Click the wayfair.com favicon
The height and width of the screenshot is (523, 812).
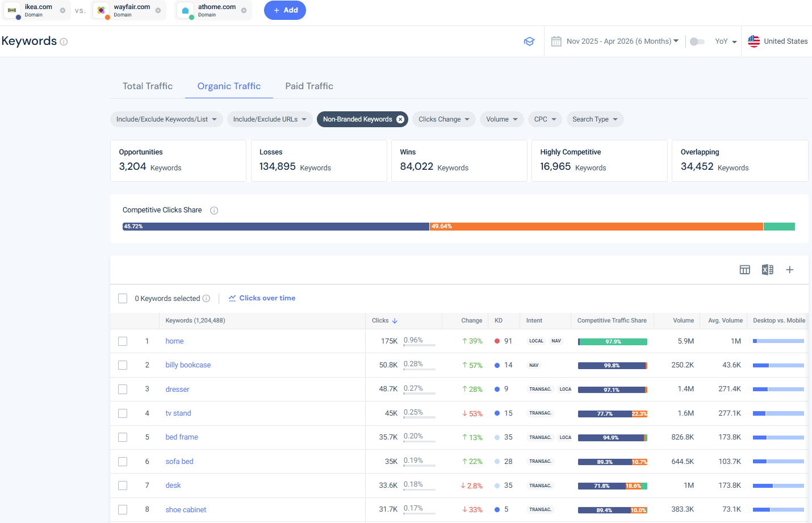[101, 10]
